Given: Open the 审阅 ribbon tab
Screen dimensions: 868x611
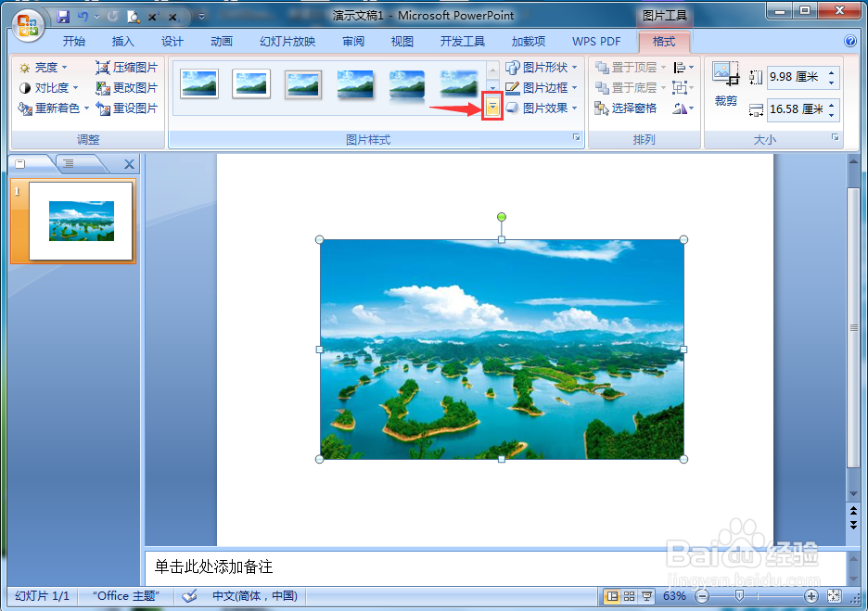Looking at the screenshot, I should pos(353,42).
